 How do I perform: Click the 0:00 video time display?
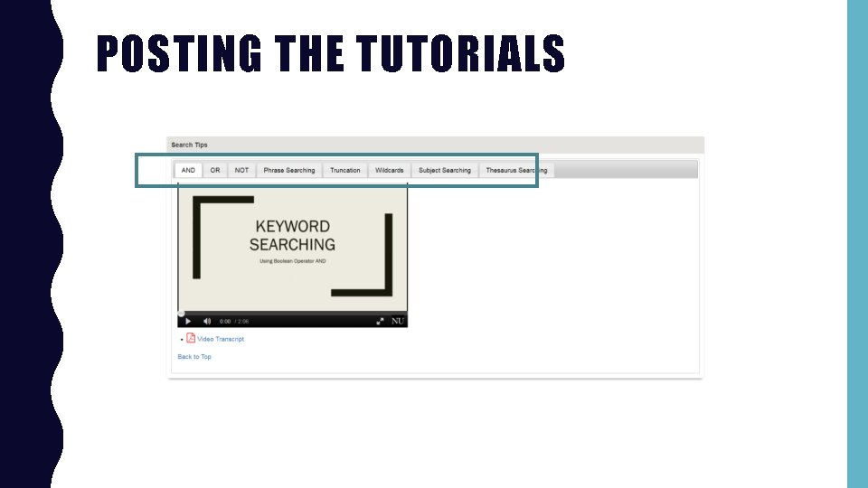point(225,322)
